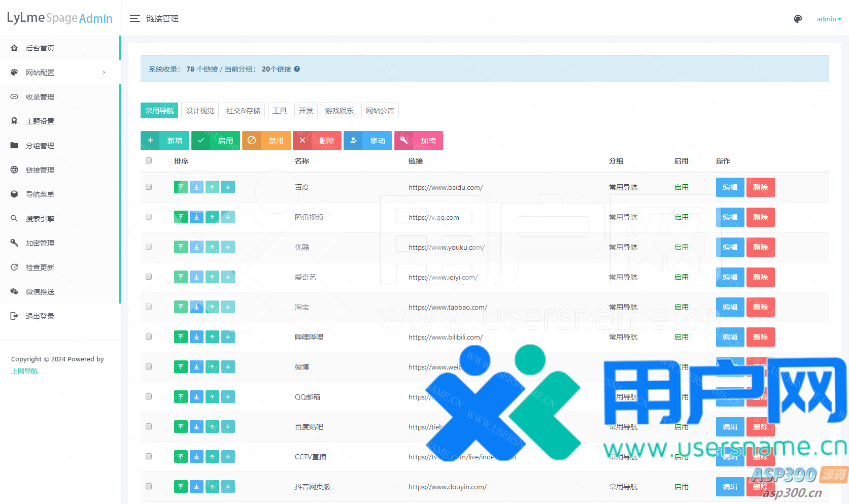Move 微博 to top icon
Screen dimensions: 849x504
(x=181, y=367)
